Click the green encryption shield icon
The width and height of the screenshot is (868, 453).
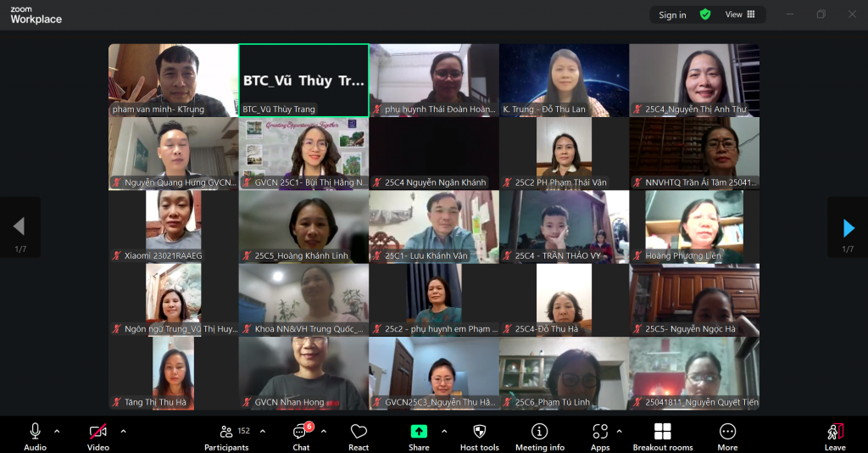pos(705,14)
